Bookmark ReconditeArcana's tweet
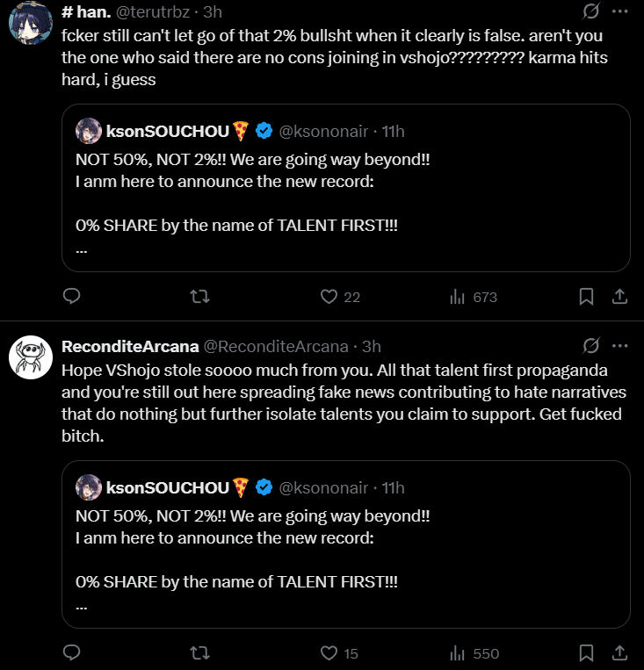The width and height of the screenshot is (644, 670). point(586,653)
